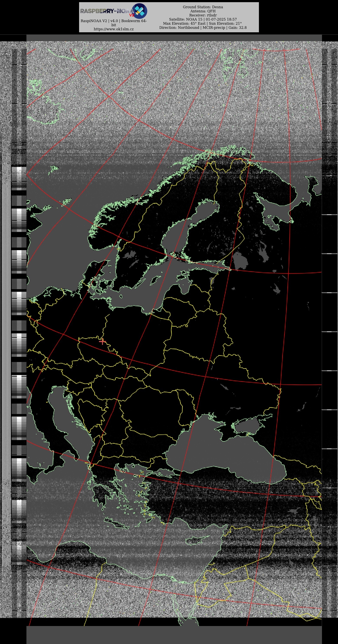Open the https://www.ok1slm.cz link

click(x=114, y=29)
